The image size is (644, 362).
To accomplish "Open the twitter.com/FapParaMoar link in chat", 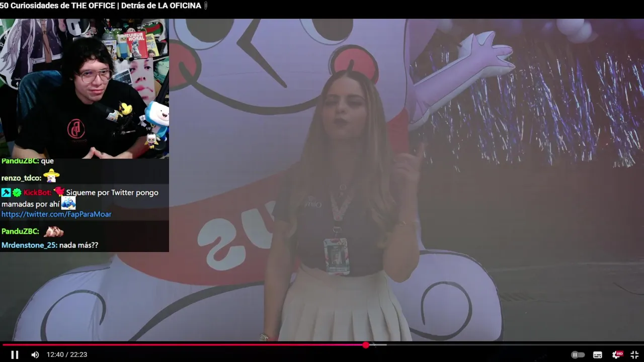I will [x=56, y=214].
